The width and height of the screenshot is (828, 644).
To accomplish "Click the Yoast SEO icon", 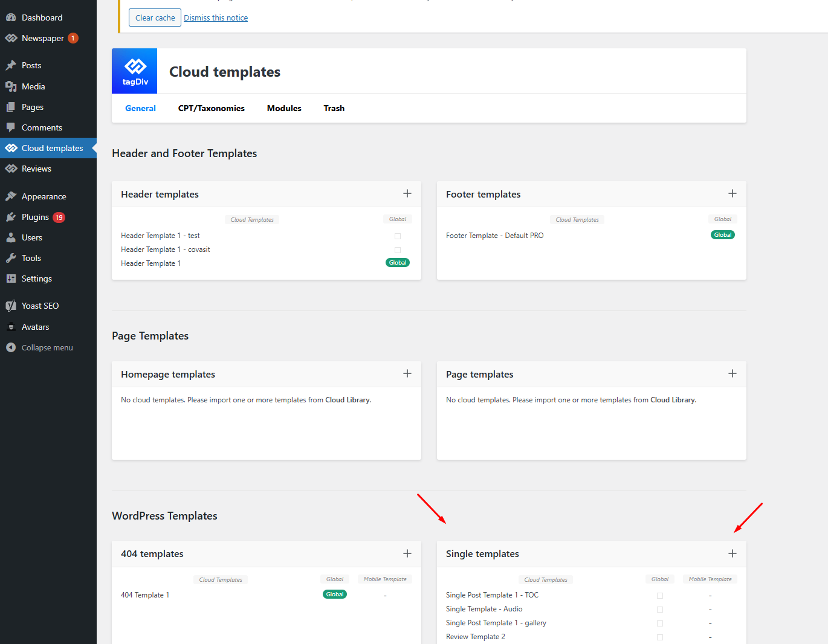I will point(11,306).
